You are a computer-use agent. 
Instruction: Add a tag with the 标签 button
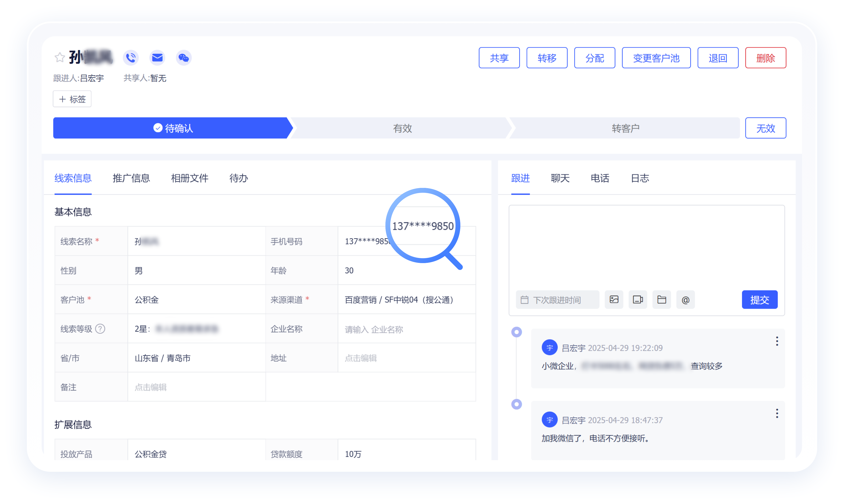(x=72, y=99)
